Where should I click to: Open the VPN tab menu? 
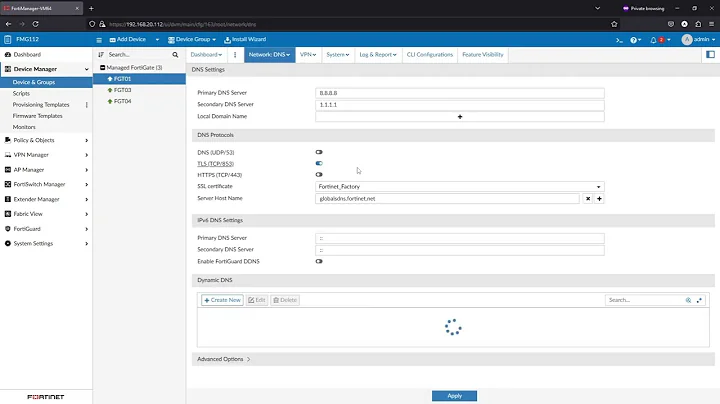(308, 55)
